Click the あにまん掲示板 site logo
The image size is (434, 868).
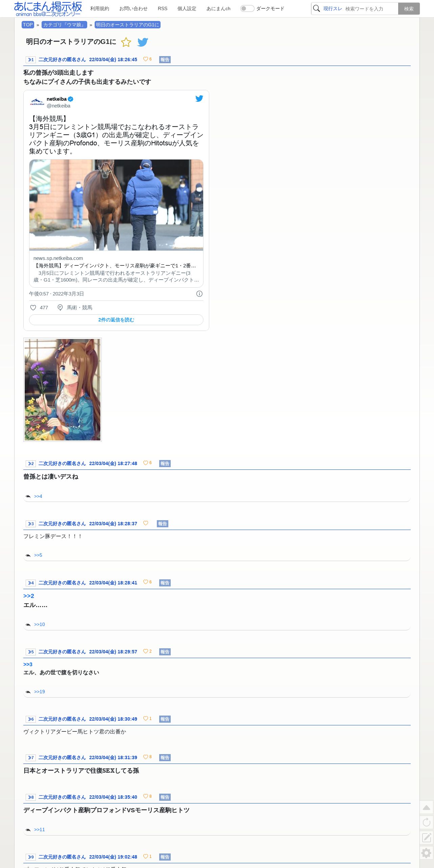[48, 9]
